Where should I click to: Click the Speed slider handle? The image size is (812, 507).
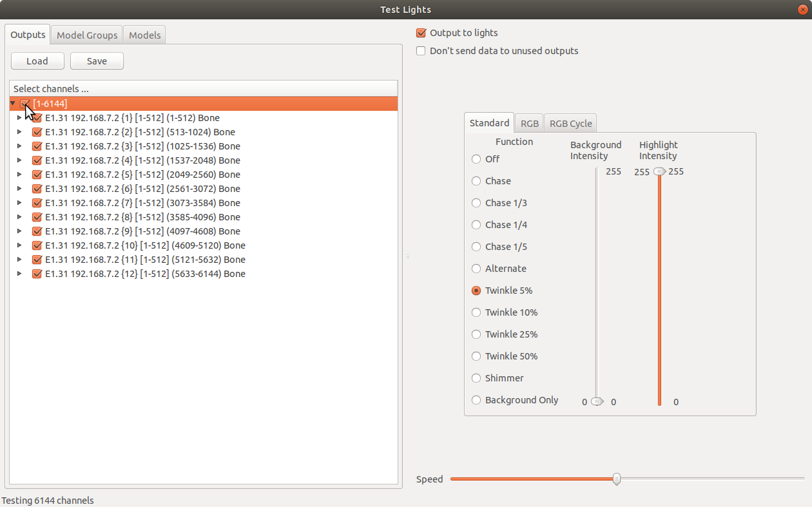click(x=617, y=479)
